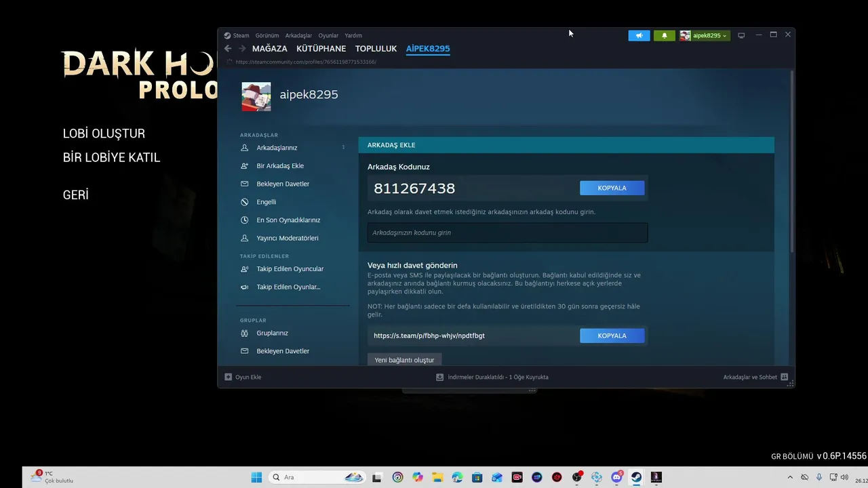Select the AİPEK8295 tab
The height and width of the screenshot is (488, 868).
[x=428, y=49]
